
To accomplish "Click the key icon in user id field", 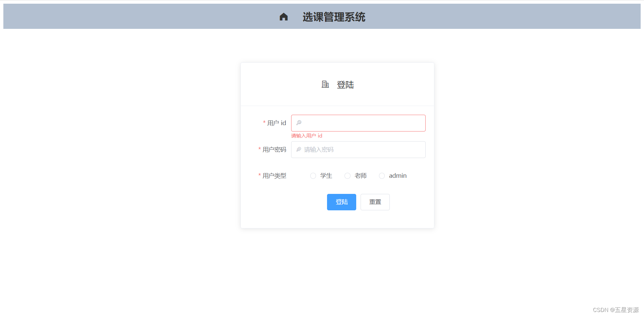I will pyautogui.click(x=299, y=123).
